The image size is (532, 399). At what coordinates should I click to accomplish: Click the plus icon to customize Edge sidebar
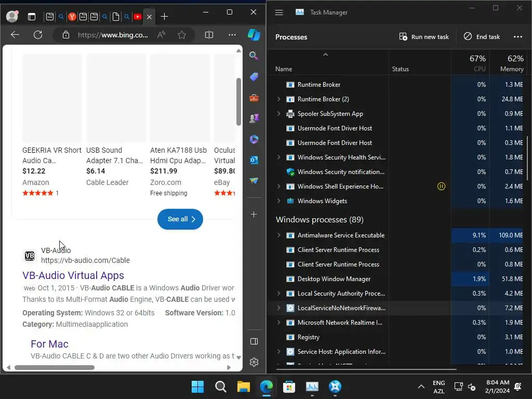[254, 215]
